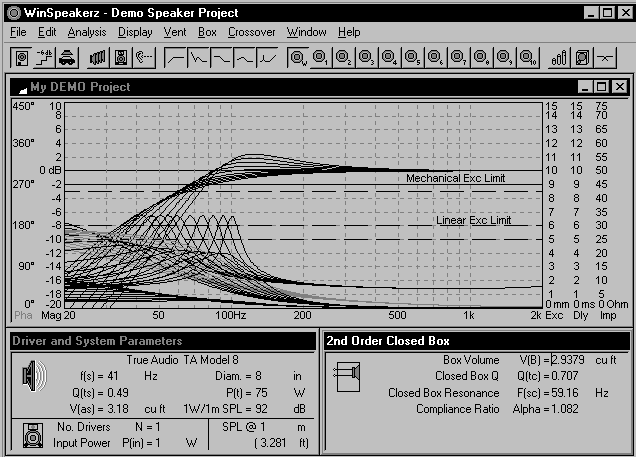Select driver number 5 icon in toolbar
636x457 pixels.
click(x=413, y=58)
